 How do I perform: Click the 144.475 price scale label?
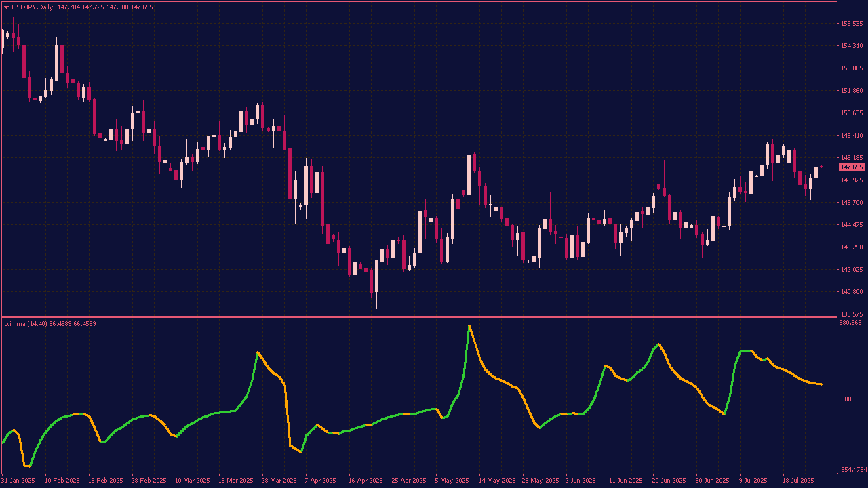(851, 225)
